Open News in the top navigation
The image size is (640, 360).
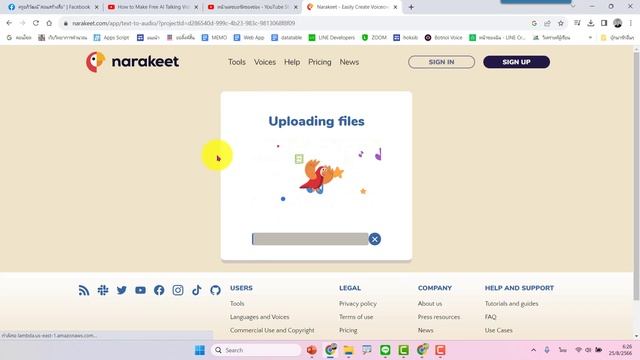click(x=349, y=62)
